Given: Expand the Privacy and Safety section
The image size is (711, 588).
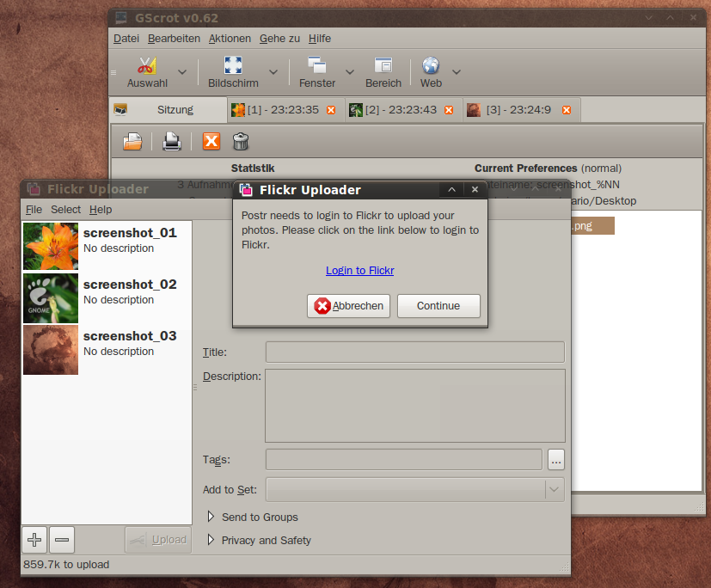Looking at the screenshot, I should [x=211, y=540].
